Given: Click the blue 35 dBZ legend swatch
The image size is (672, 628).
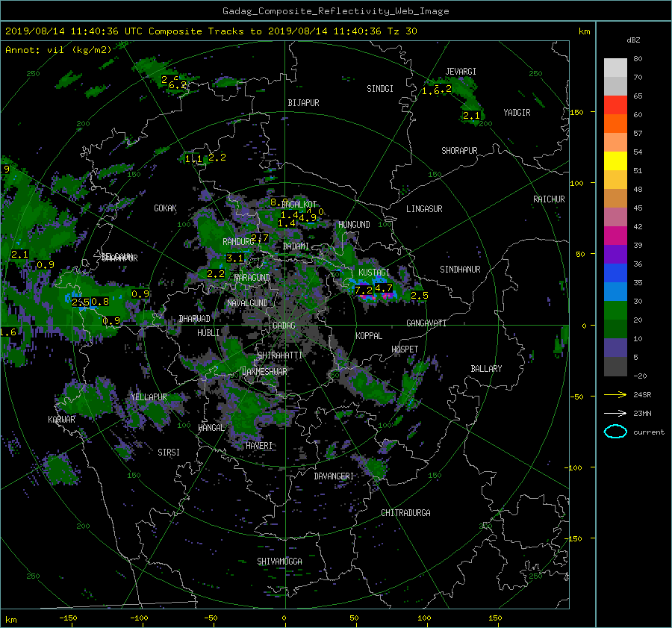Looking at the screenshot, I should (615, 273).
